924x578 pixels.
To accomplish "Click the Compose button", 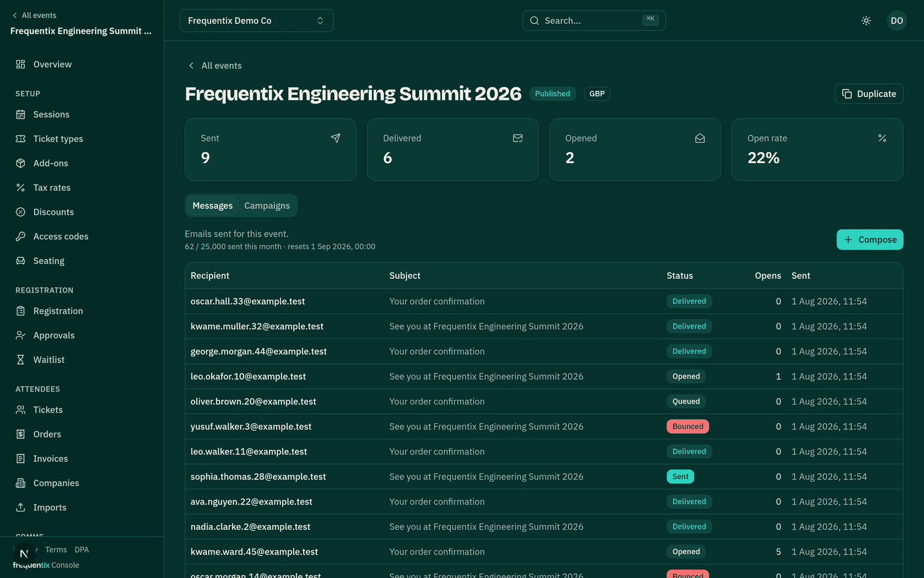I will [870, 240].
